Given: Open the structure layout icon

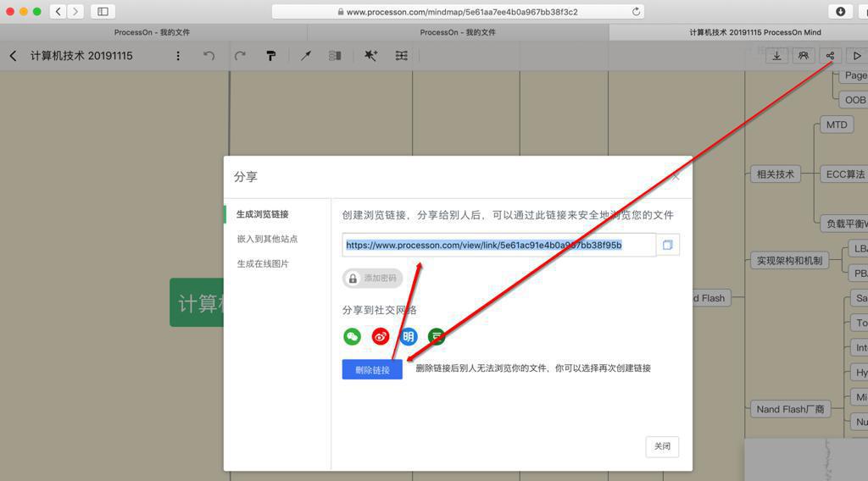Looking at the screenshot, I should click(401, 56).
